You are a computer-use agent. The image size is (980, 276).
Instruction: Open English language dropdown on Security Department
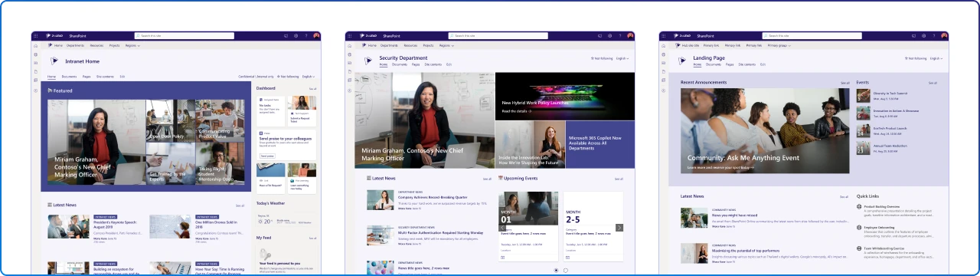(x=622, y=58)
